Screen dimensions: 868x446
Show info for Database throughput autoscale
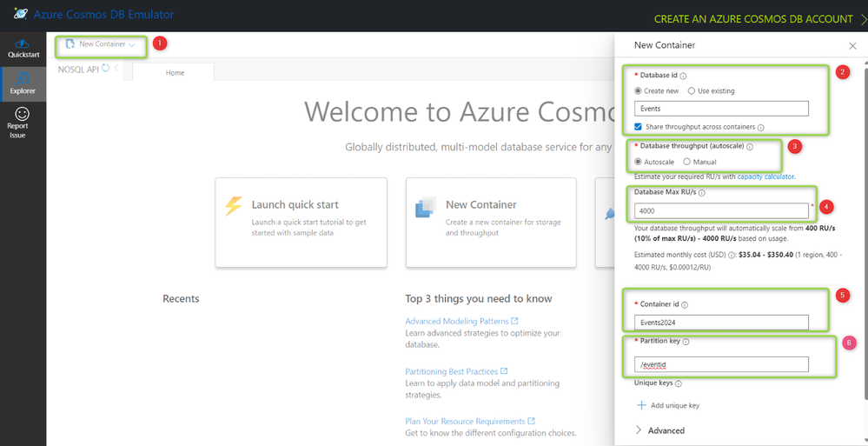750,148
